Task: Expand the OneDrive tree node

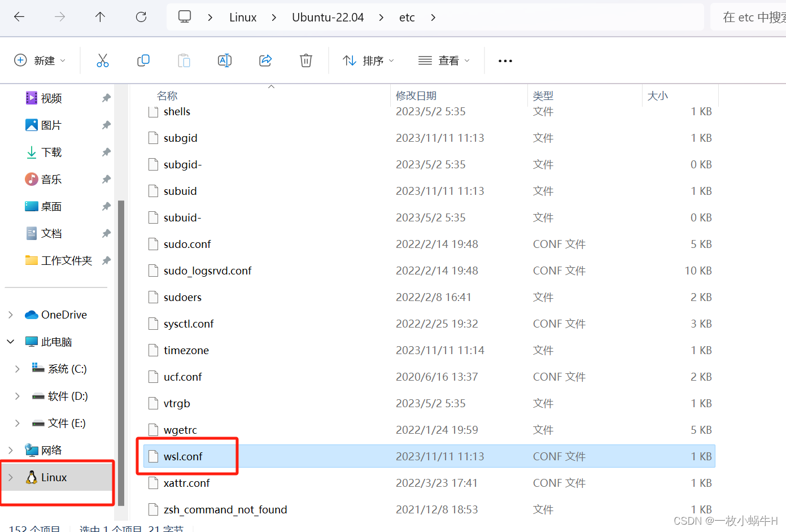Action: [x=11, y=315]
